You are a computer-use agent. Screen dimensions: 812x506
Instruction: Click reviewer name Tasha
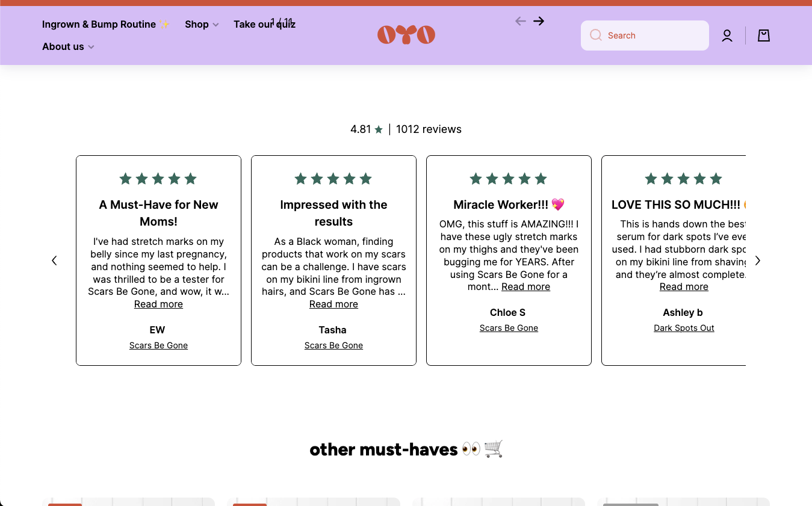pos(333,330)
